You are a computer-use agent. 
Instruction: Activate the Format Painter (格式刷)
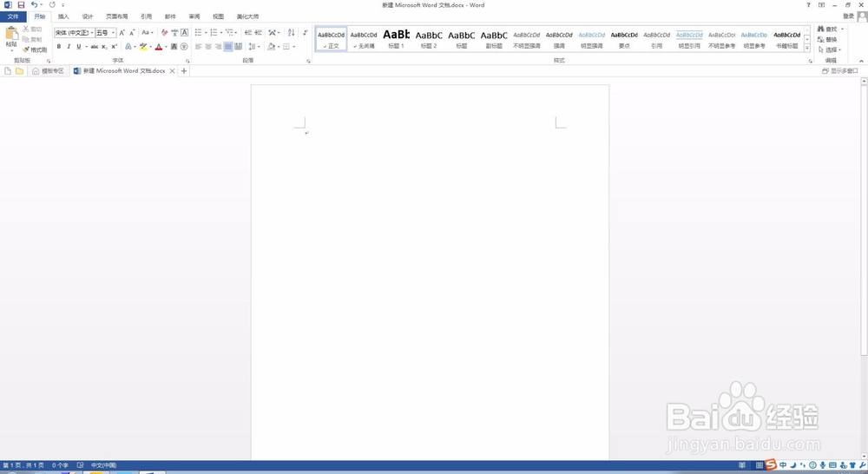click(35, 49)
